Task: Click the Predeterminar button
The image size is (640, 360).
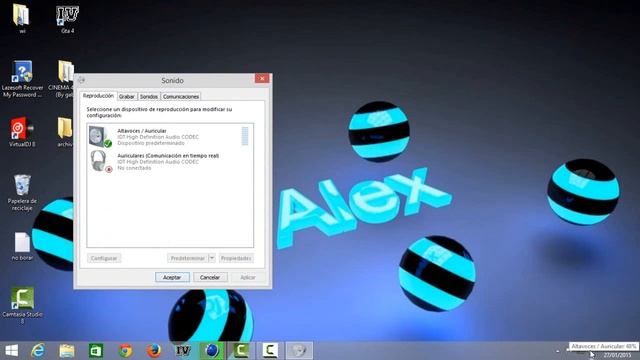Action: [x=188, y=258]
